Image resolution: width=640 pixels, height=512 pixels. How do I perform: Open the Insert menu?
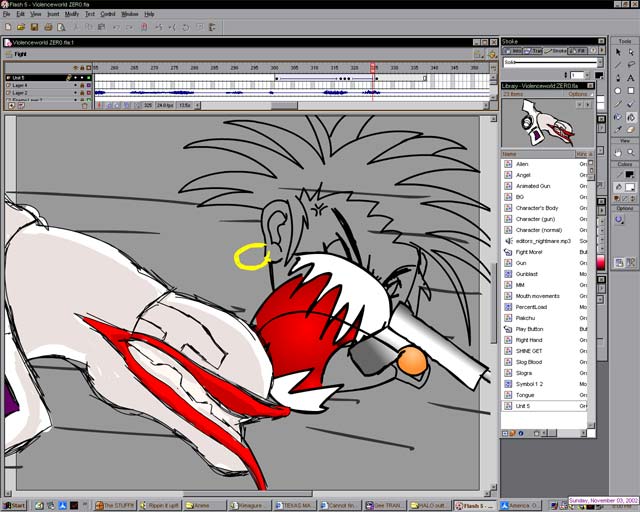[53, 14]
